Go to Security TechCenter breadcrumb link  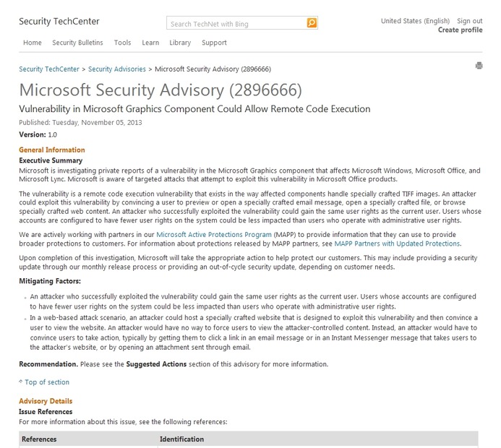pyautogui.click(x=49, y=69)
